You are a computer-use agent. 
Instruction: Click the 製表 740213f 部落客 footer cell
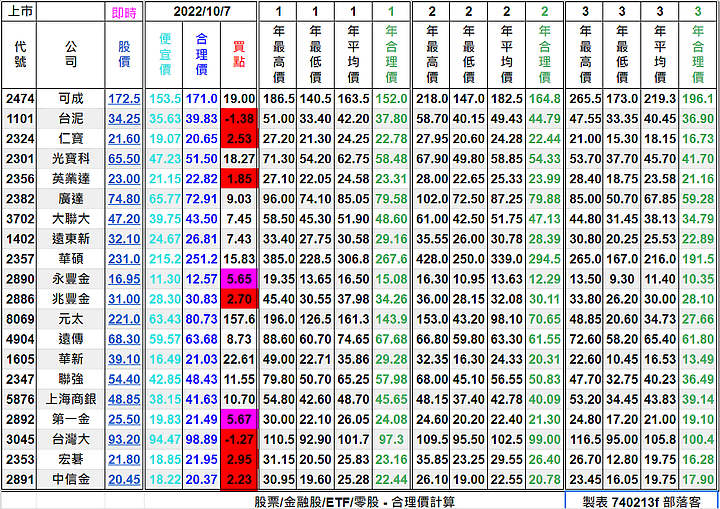[641, 501]
